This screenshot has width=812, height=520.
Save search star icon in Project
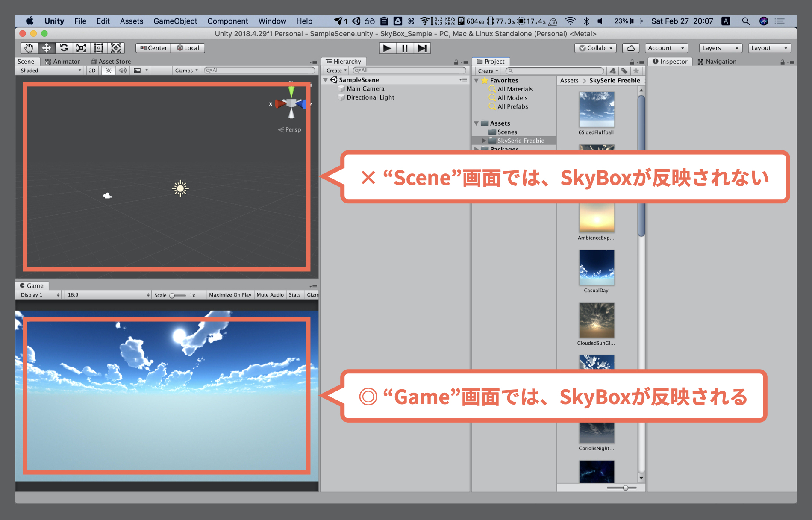pyautogui.click(x=636, y=71)
